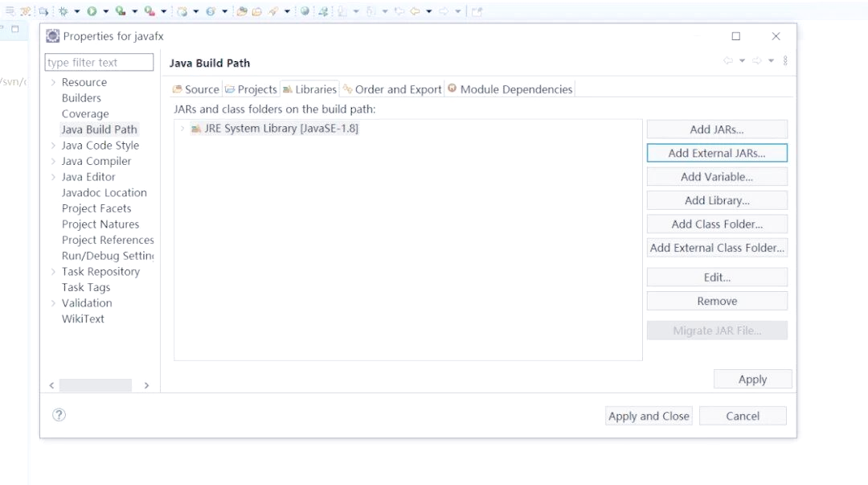Click the type filter text field
This screenshot has width=868, height=485.
click(x=99, y=62)
